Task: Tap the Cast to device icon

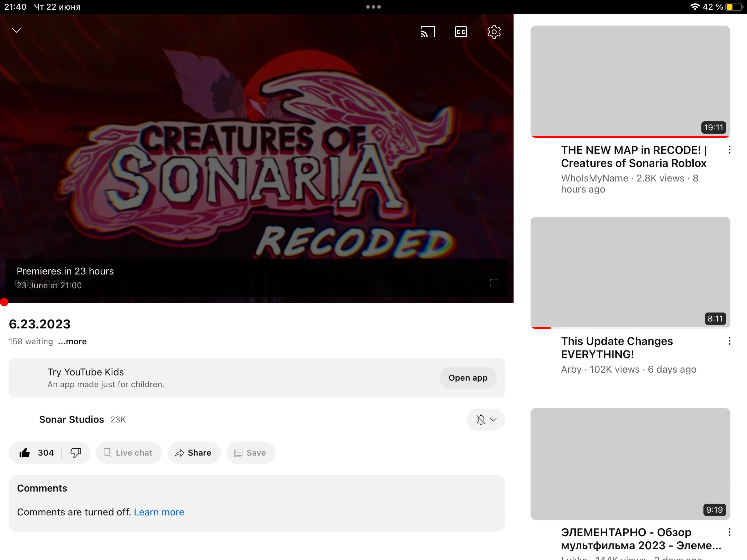Action: click(427, 32)
